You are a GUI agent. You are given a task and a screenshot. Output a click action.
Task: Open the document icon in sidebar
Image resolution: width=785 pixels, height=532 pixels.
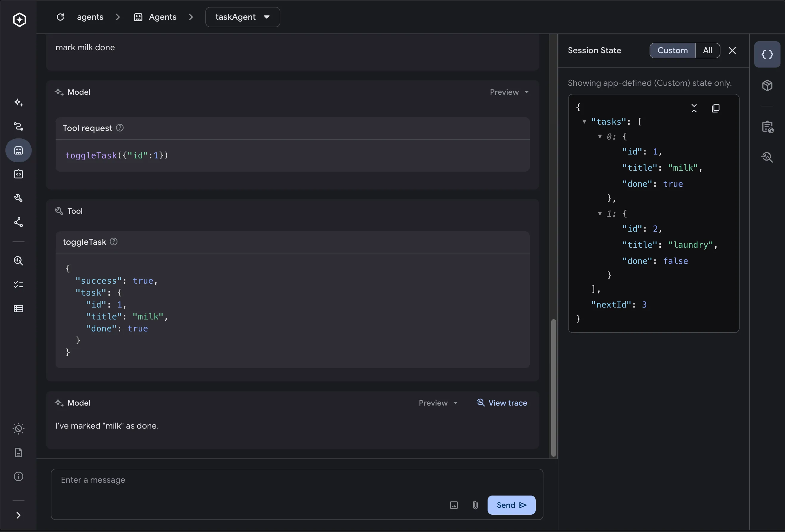19,452
